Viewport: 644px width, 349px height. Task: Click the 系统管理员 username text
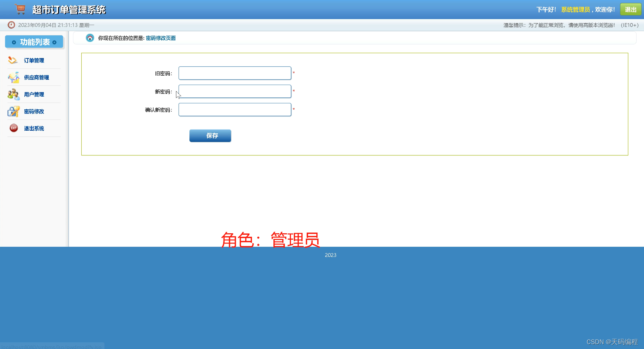coord(575,10)
